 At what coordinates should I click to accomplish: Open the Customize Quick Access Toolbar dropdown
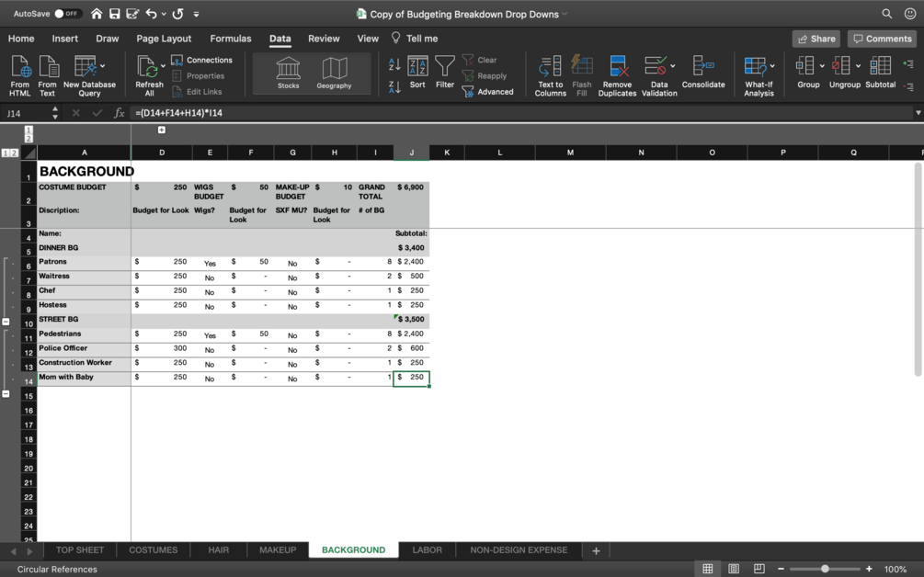tap(196, 14)
